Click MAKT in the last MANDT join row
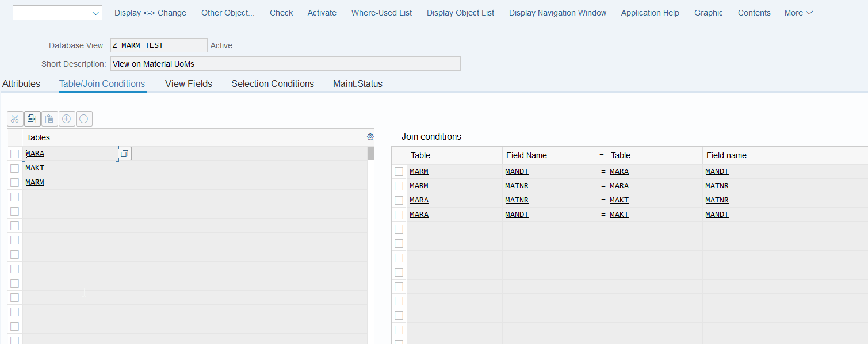The image size is (868, 344). pyautogui.click(x=619, y=215)
